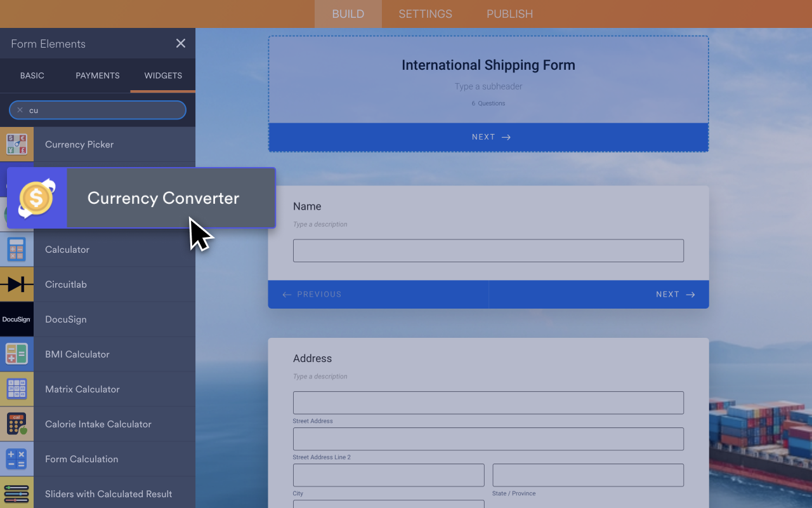
Task: Select the Matrix Calculator widget icon
Action: (x=16, y=389)
